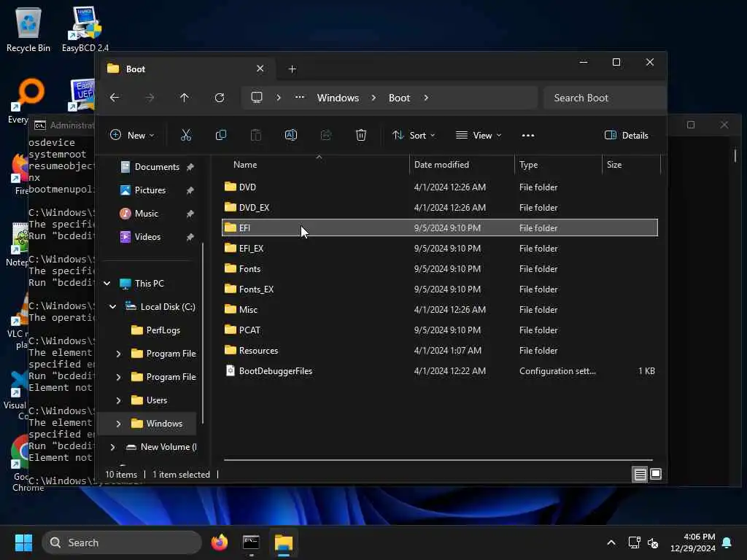Select PerfLogs folder in tree
The image size is (747, 560).
[x=163, y=330]
